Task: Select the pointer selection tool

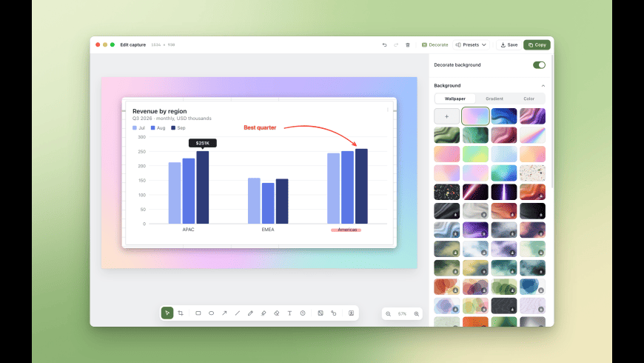Action: [x=167, y=313]
